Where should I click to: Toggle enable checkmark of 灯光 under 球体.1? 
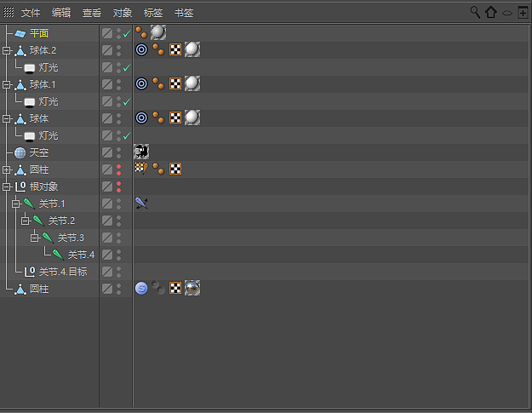[x=127, y=101]
